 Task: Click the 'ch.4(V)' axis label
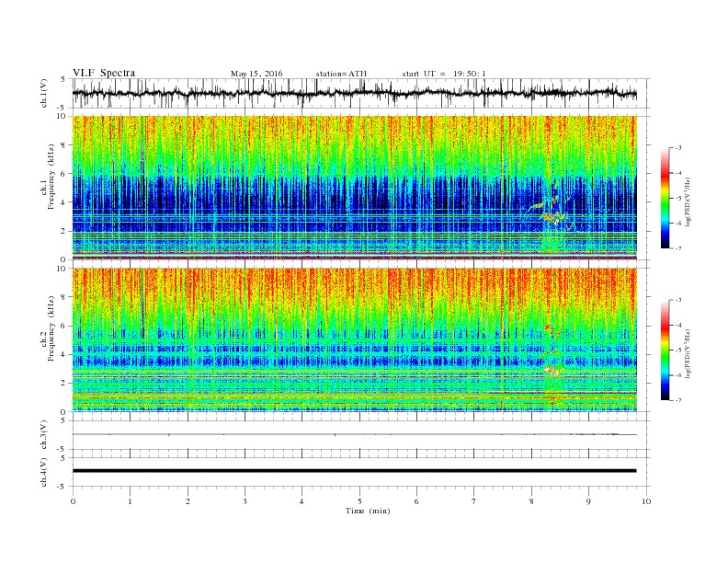click(x=44, y=472)
